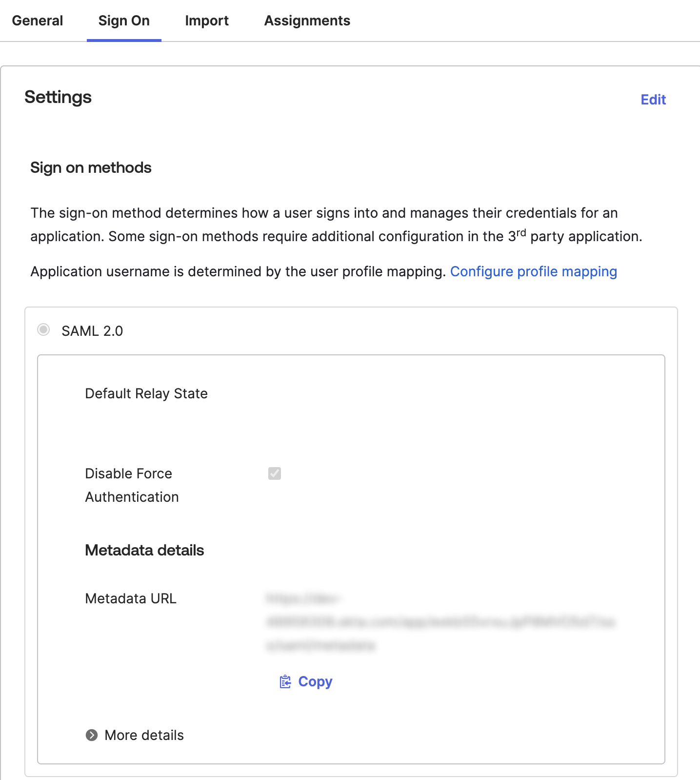Click the Edit link in Settings
The width and height of the screenshot is (700, 780).
point(653,100)
